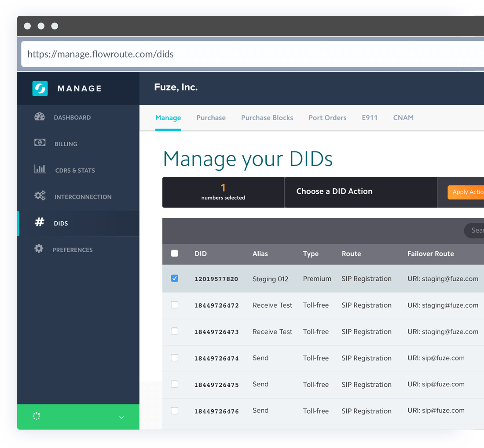This screenshot has height=448, width=484.
Task: Click the Interconnection gears icon
Action: click(40, 195)
